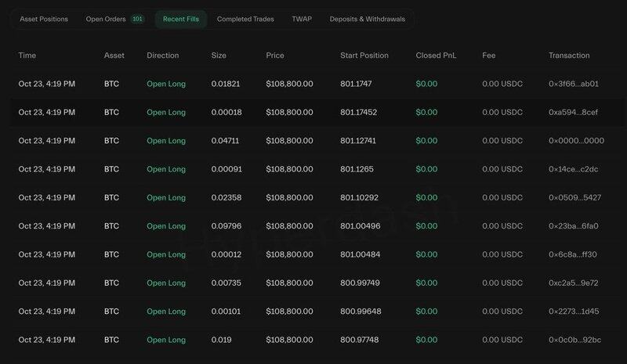Sort by the Time column header
Image resolution: width=627 pixels, height=364 pixels.
click(27, 56)
